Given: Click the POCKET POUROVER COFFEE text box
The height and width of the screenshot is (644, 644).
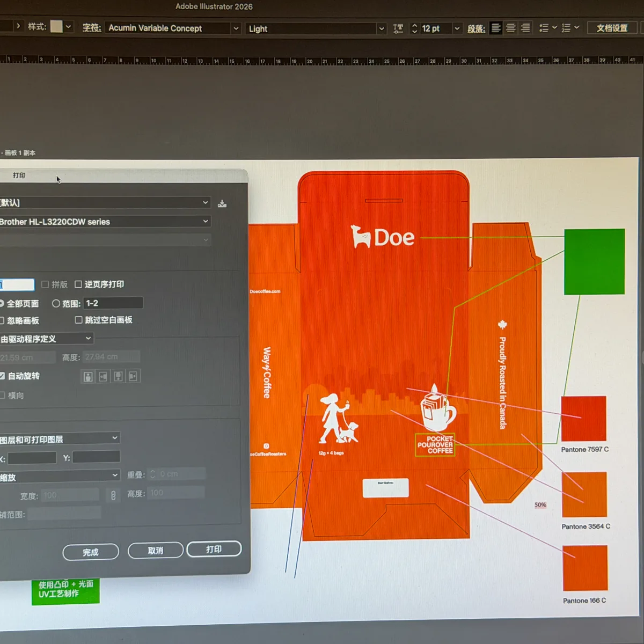Looking at the screenshot, I should tap(435, 445).
